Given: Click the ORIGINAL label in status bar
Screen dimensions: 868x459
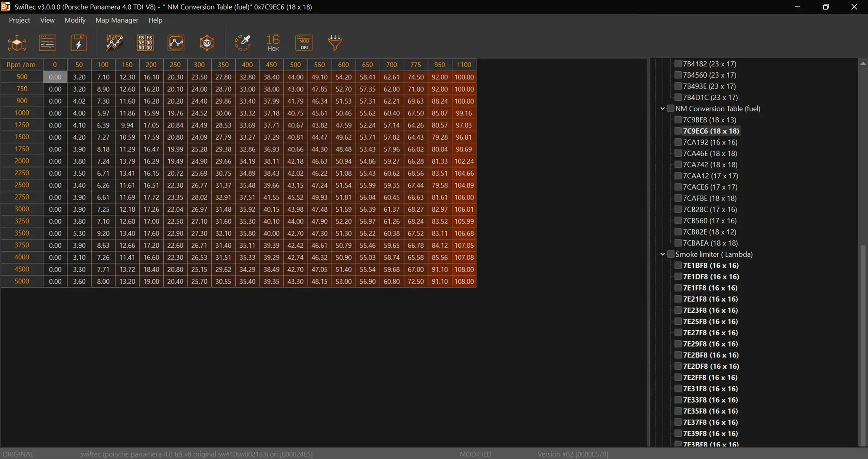Looking at the screenshot, I should click(18, 454).
